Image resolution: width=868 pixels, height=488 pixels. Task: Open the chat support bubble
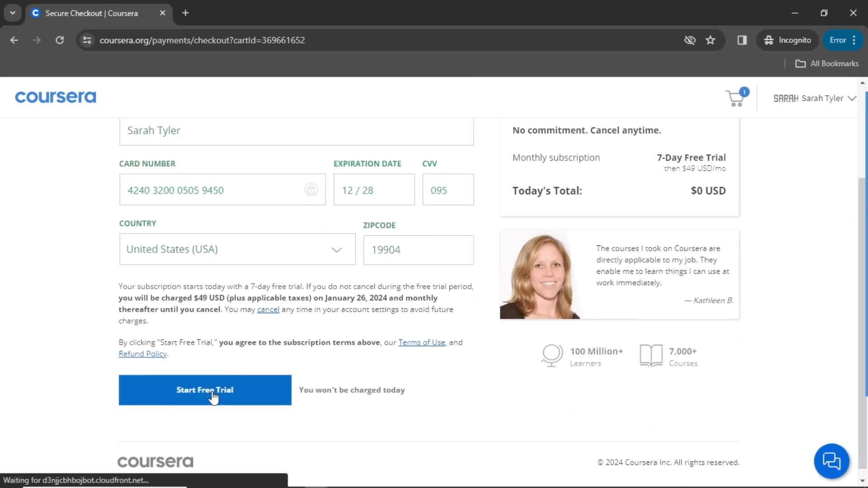(831, 461)
